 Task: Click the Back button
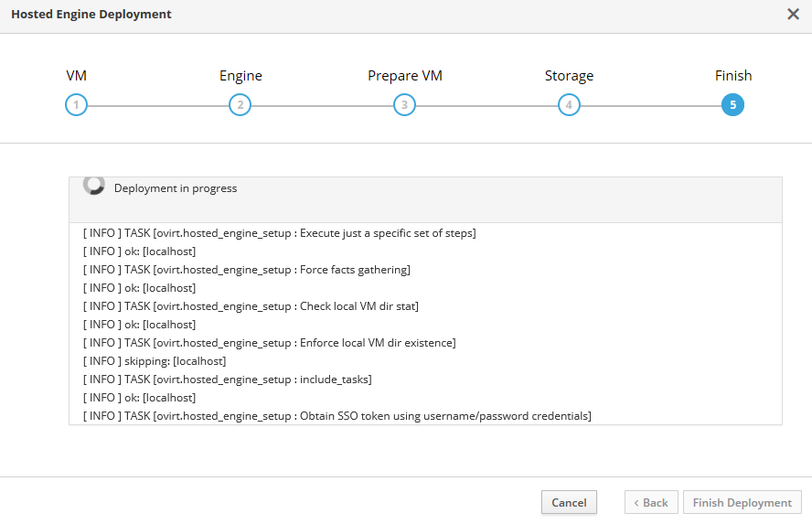[652, 502]
